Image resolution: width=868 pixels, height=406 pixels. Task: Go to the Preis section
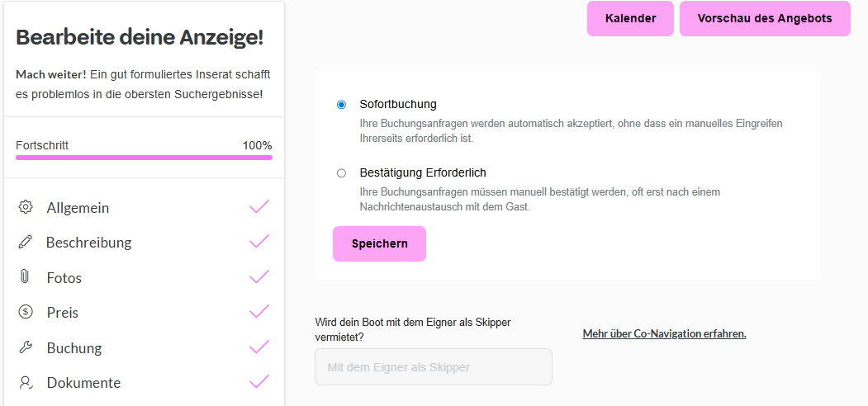tap(63, 313)
